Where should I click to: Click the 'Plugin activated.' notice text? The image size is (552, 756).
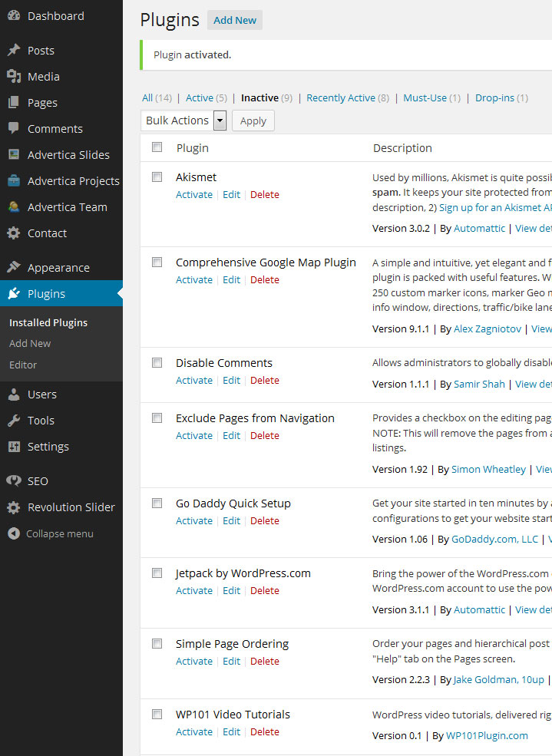[193, 55]
